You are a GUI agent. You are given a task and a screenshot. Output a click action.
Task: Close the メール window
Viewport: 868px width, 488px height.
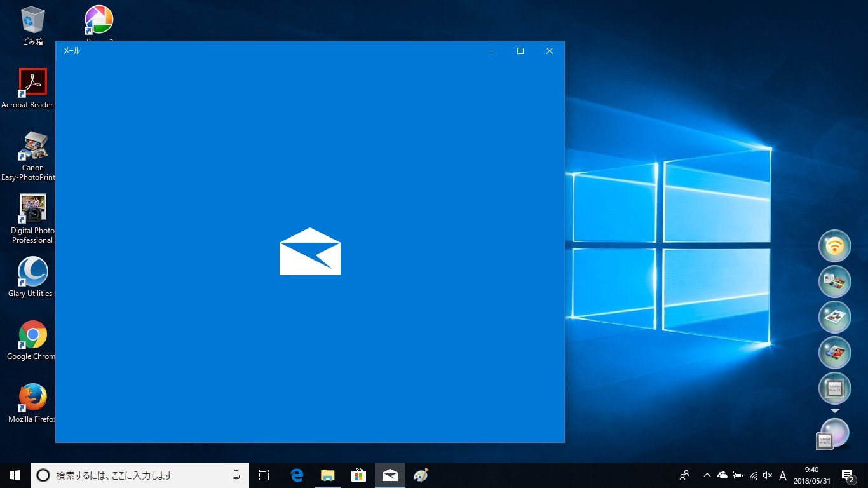pyautogui.click(x=550, y=51)
